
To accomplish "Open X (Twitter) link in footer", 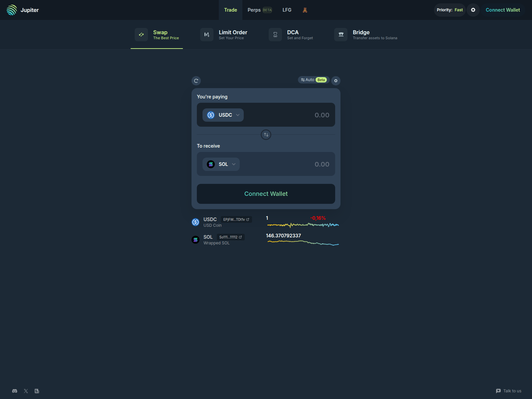I will (26, 391).
